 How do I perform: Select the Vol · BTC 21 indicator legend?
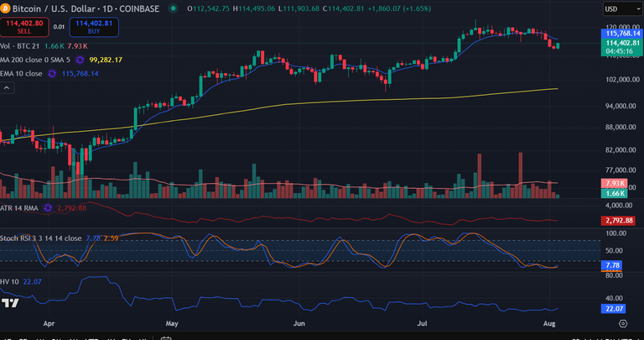click(20, 46)
